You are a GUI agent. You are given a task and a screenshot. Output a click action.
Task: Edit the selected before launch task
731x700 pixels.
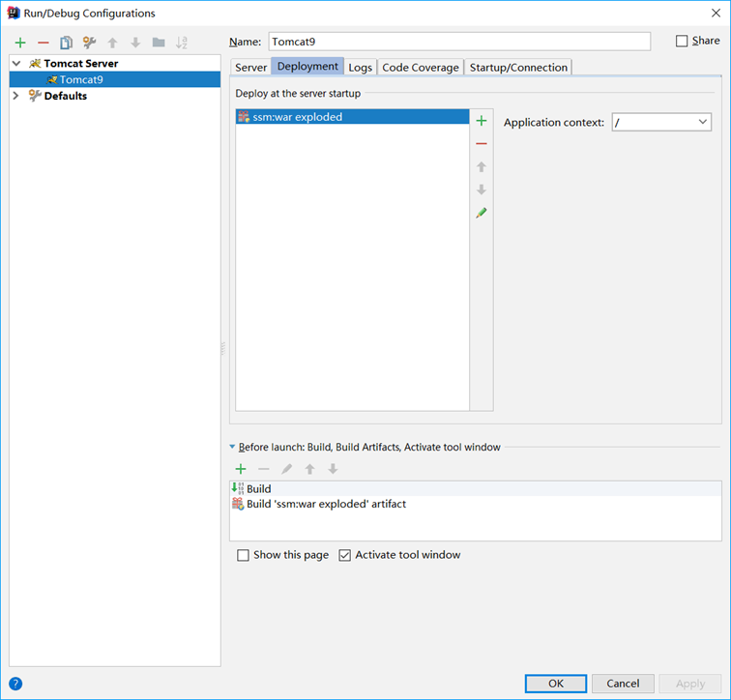click(287, 469)
